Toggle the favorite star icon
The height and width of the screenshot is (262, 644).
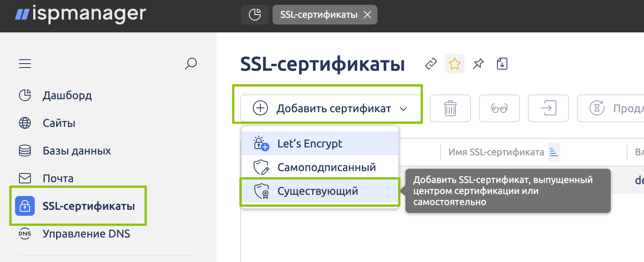(x=454, y=64)
